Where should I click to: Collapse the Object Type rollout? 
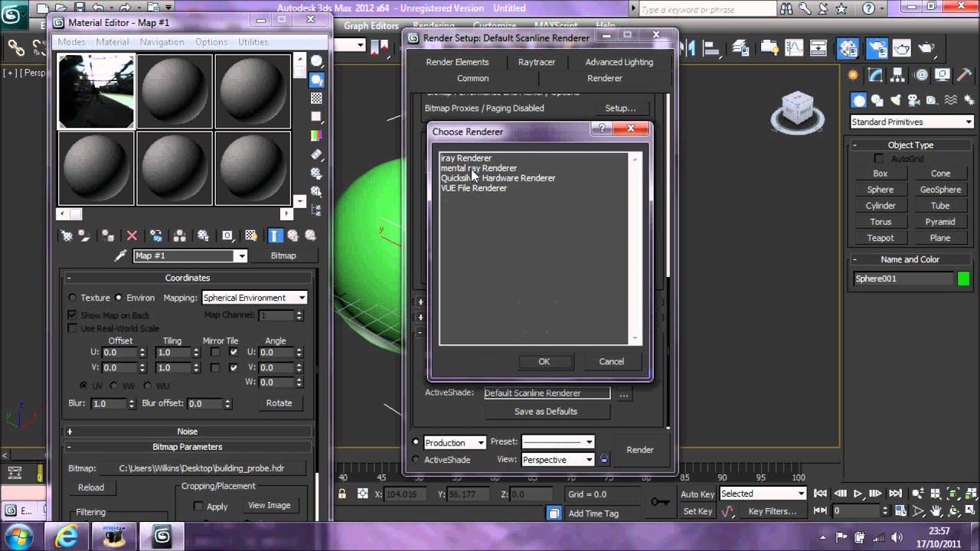pyautogui.click(x=910, y=145)
